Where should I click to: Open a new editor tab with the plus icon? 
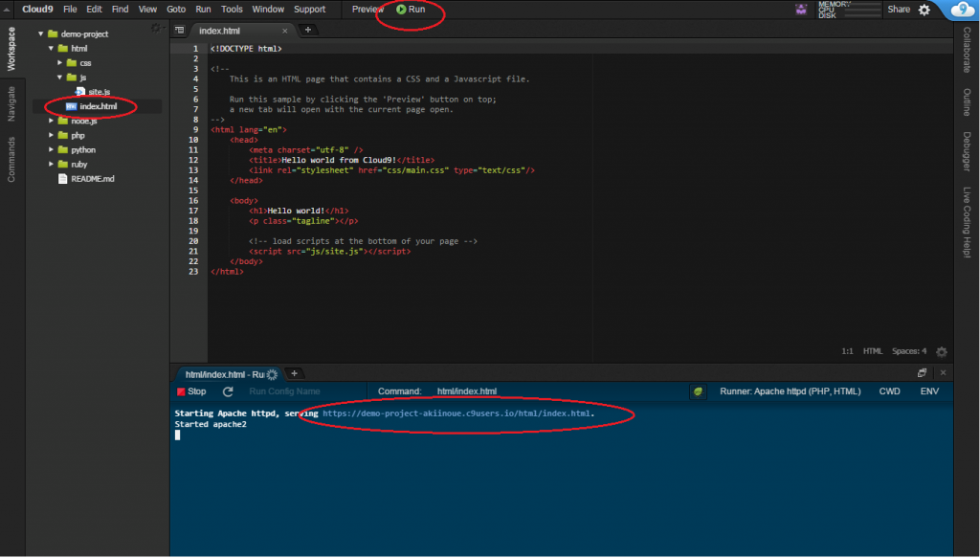[x=306, y=30]
